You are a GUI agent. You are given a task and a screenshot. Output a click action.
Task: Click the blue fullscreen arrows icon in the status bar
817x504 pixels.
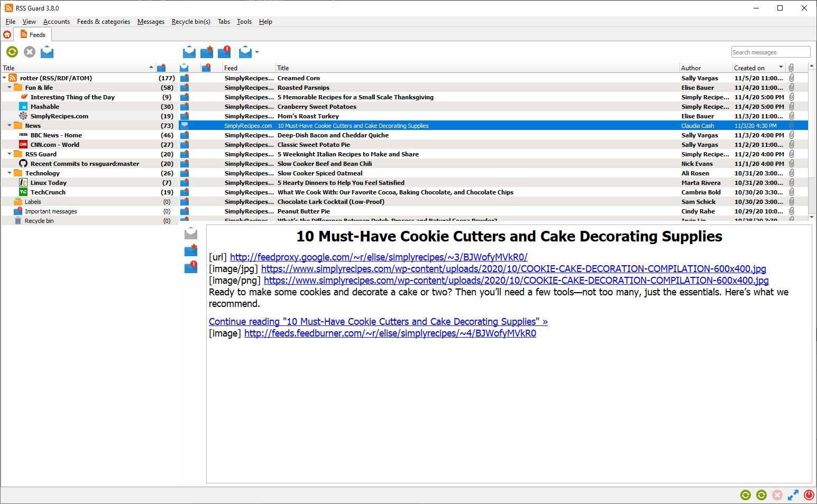793,495
